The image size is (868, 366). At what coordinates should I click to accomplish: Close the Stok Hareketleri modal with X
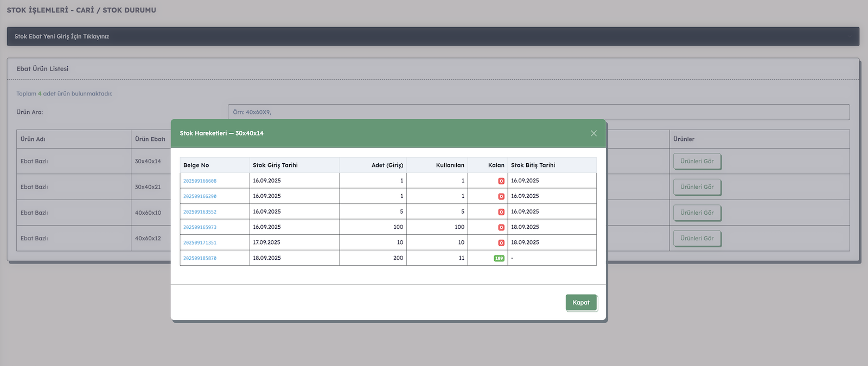click(x=593, y=133)
